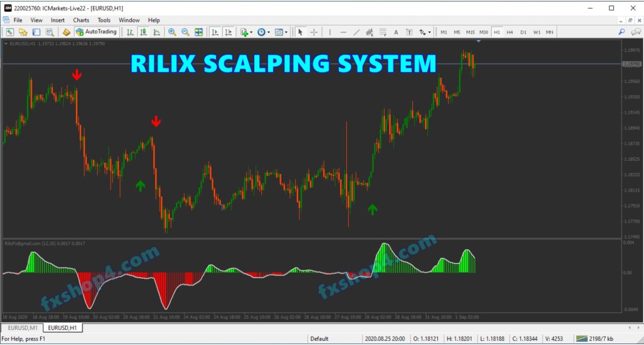Draw a horizontal line on the chart

pos(344,32)
